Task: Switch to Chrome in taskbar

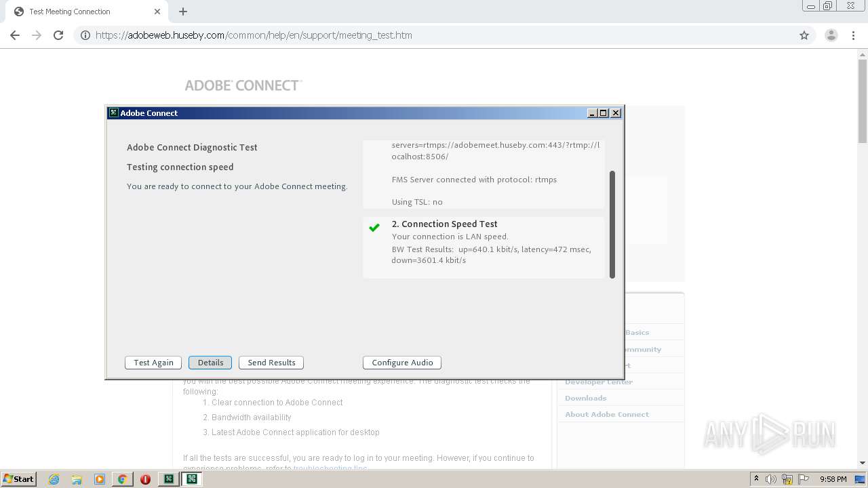Action: point(122,479)
